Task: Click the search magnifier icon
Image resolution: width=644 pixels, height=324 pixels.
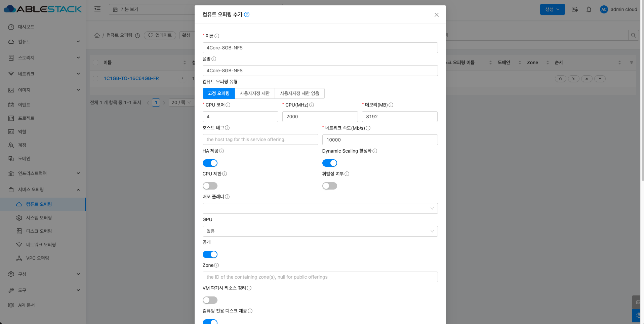Action: [x=633, y=35]
